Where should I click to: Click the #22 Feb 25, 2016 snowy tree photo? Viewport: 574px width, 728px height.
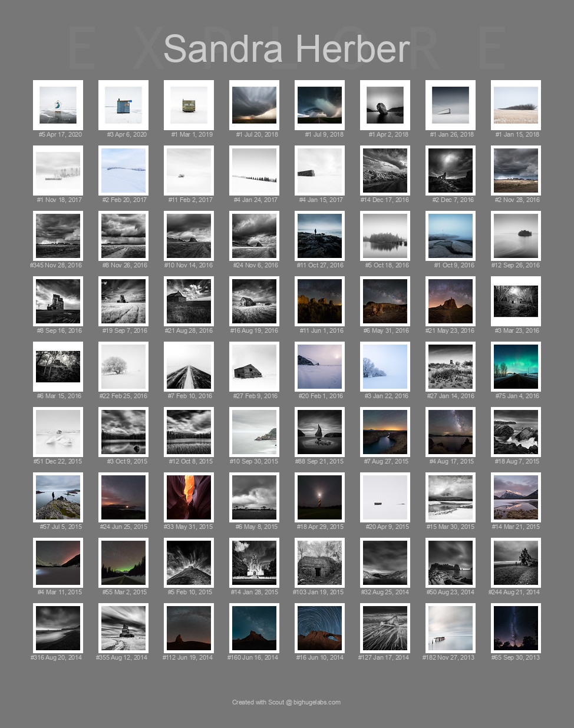coord(123,366)
